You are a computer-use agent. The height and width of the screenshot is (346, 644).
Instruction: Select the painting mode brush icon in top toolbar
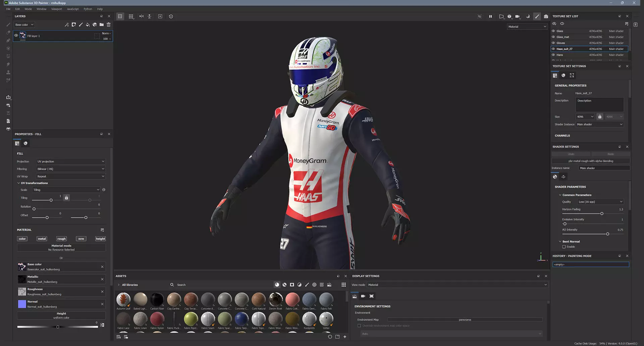tap(537, 16)
